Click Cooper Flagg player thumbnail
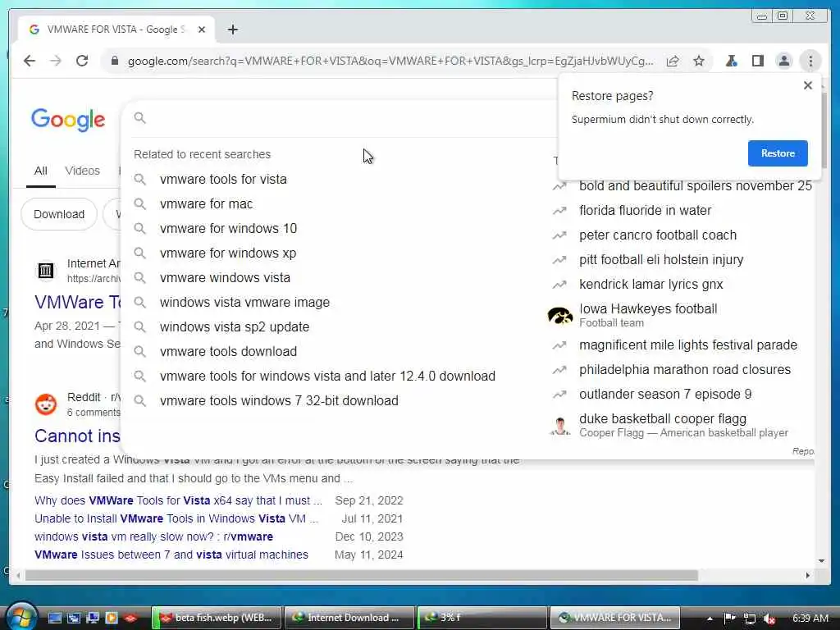Image resolution: width=840 pixels, height=630 pixels. [559, 427]
